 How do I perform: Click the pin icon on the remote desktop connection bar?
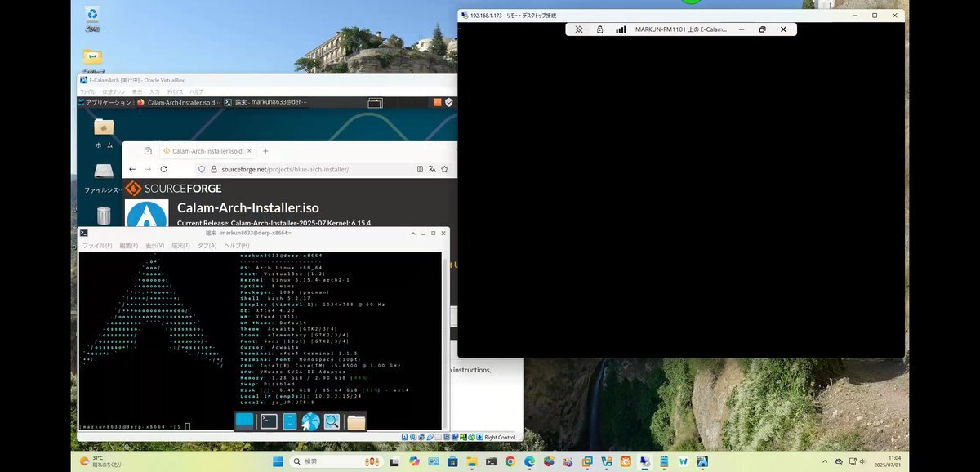point(578,29)
